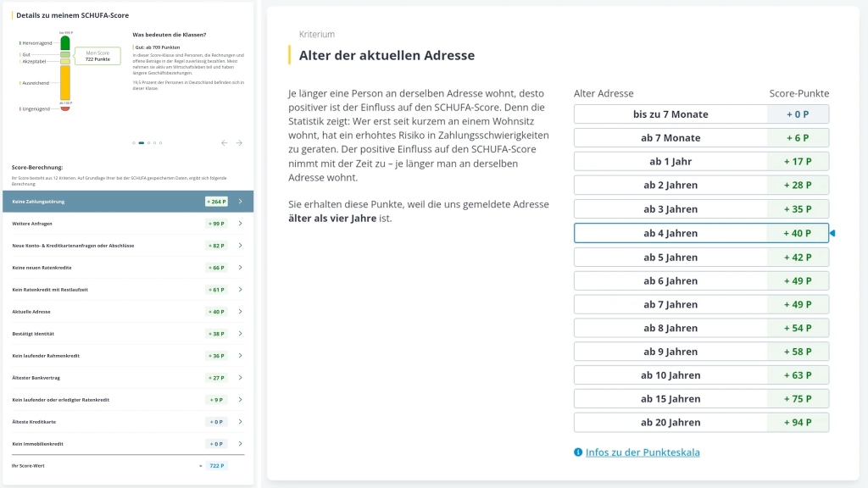Click the right arrow to advance the carousel

coord(239,142)
